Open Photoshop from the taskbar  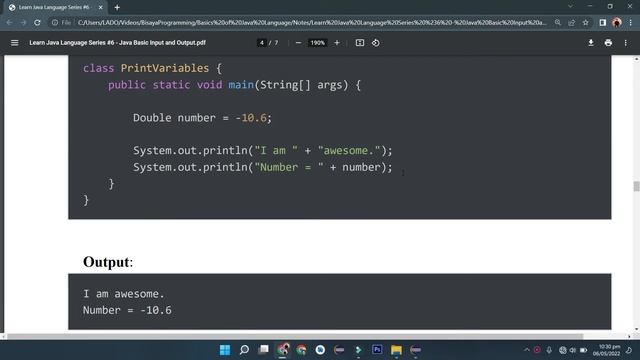(377, 350)
